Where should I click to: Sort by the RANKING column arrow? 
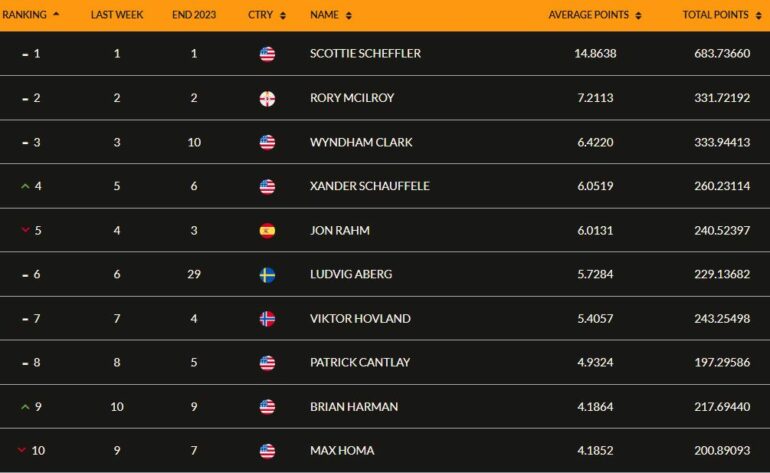(56, 14)
